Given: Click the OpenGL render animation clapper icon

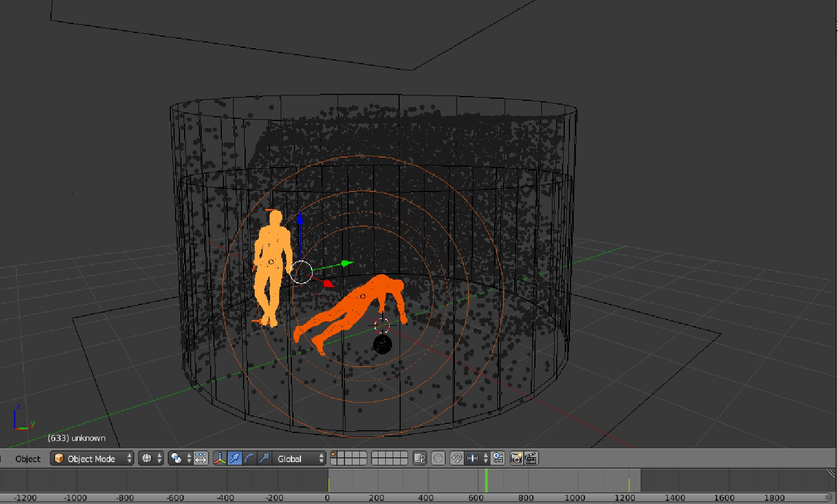Looking at the screenshot, I should pos(531,458).
